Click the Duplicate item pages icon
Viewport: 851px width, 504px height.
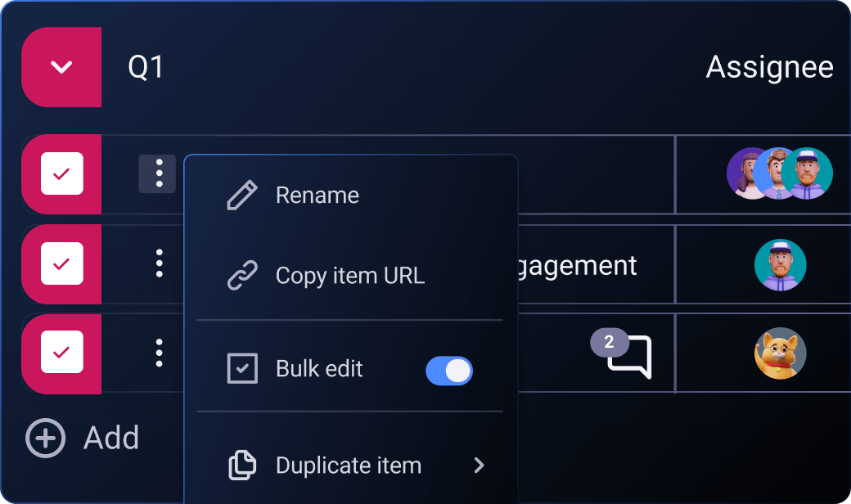click(x=241, y=466)
